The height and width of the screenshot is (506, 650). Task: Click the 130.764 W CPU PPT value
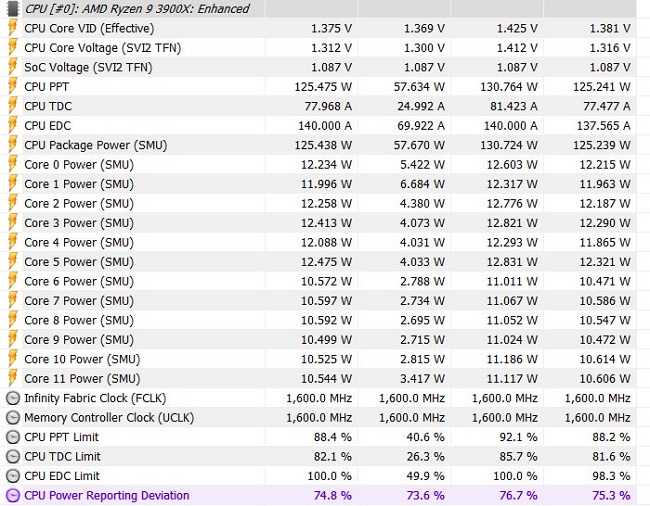pyautogui.click(x=509, y=87)
